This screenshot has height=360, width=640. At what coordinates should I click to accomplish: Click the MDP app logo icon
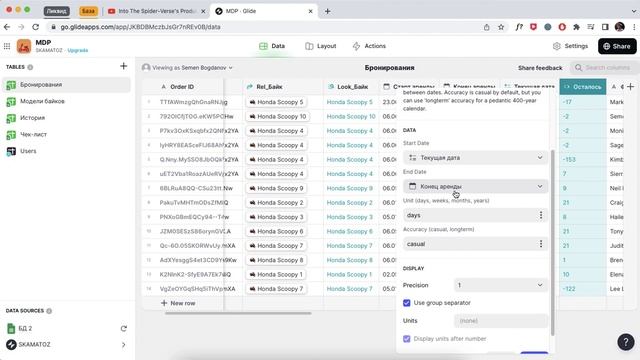(24, 46)
